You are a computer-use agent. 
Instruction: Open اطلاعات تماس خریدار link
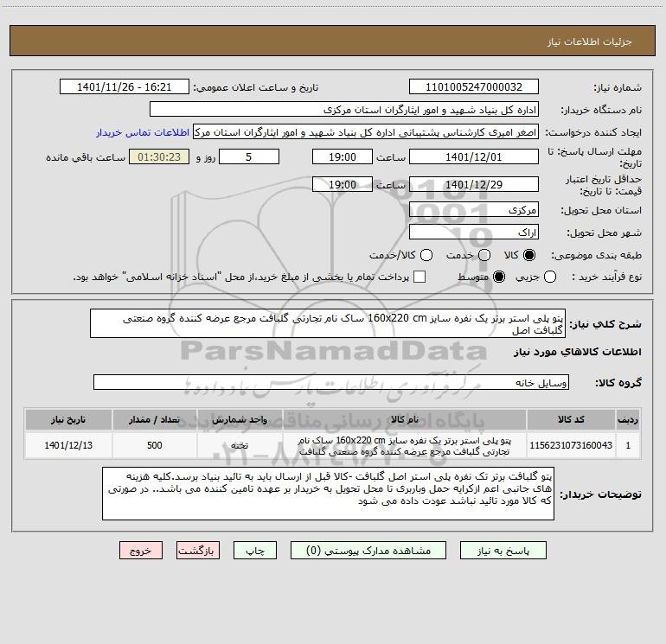coord(143,132)
